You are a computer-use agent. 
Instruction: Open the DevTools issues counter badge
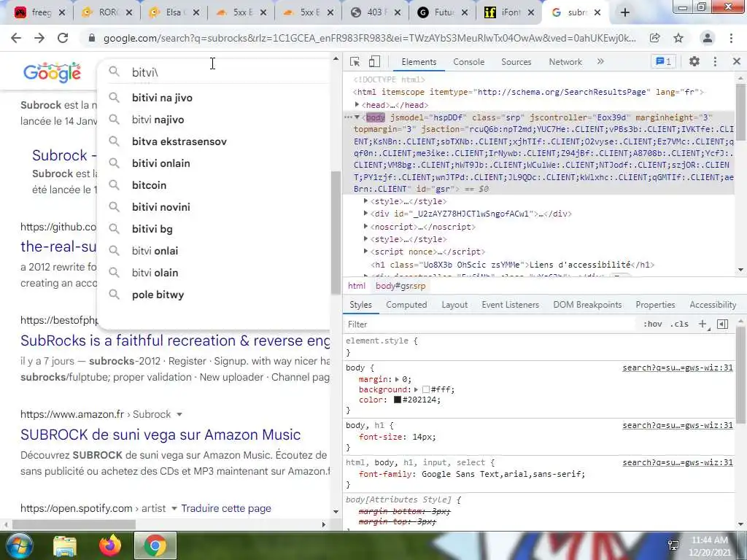click(664, 61)
